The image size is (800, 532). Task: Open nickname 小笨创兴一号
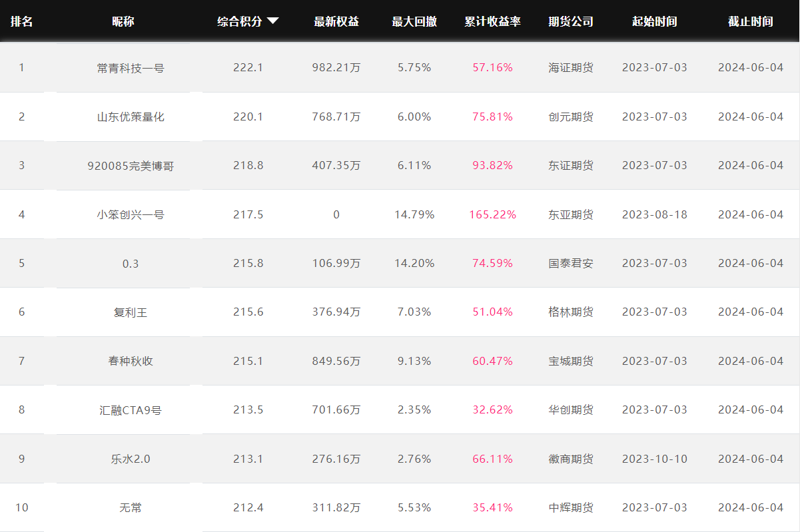pyautogui.click(x=131, y=214)
